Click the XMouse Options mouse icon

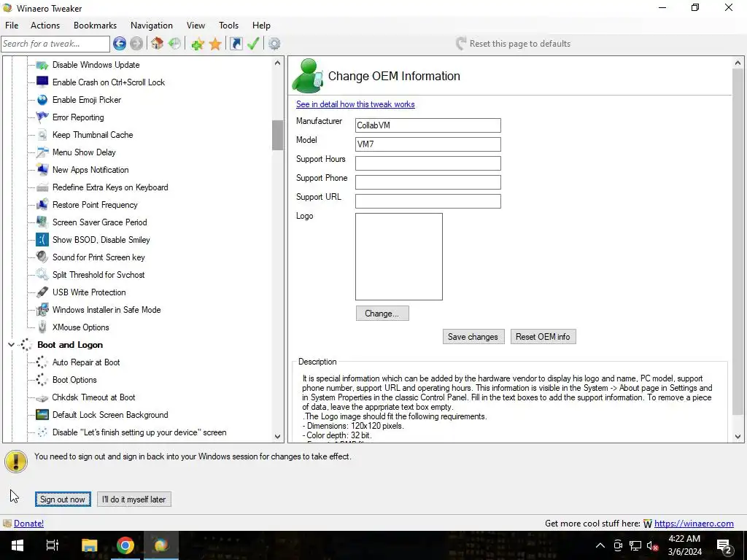click(x=42, y=327)
